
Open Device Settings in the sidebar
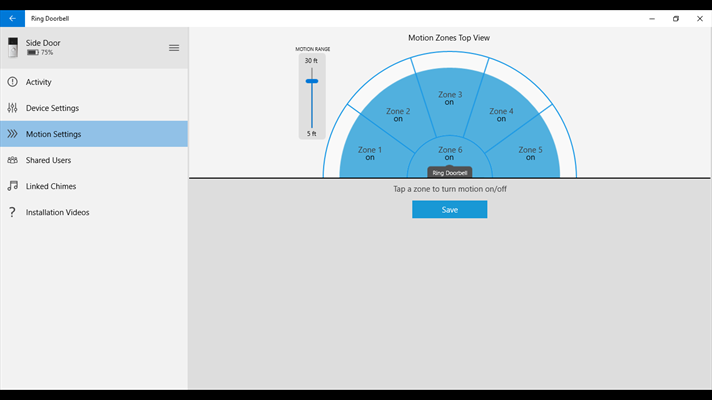pos(94,108)
